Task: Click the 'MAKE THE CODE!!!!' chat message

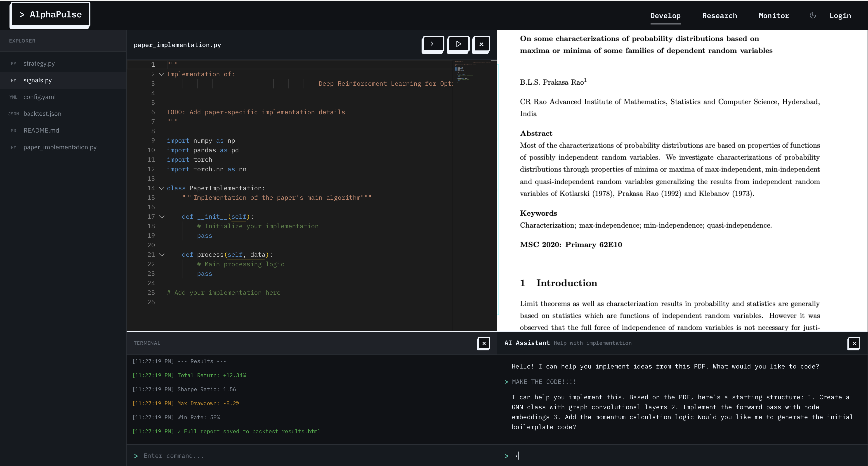Action: tap(544, 382)
